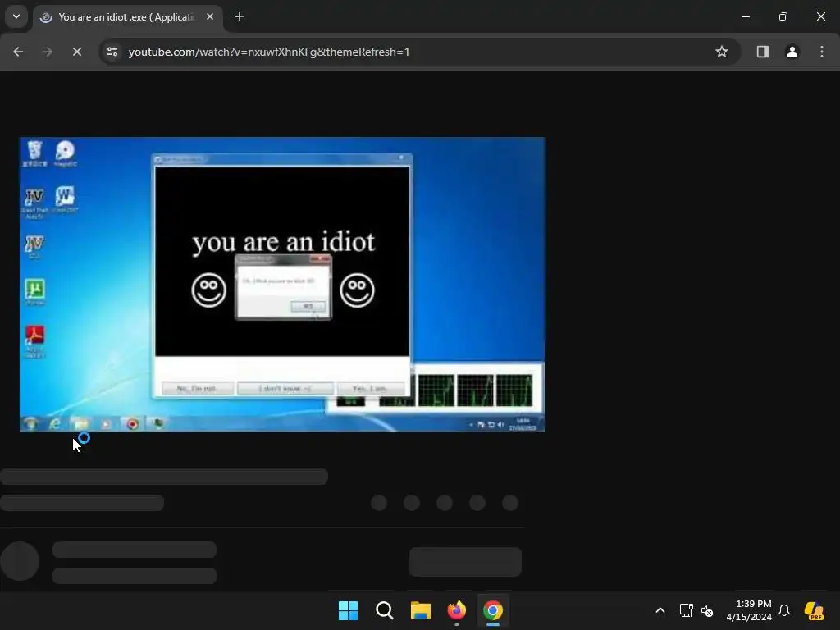Image resolution: width=840 pixels, height=630 pixels.
Task: Click the disabled forward navigation arrow
Action: [48, 52]
